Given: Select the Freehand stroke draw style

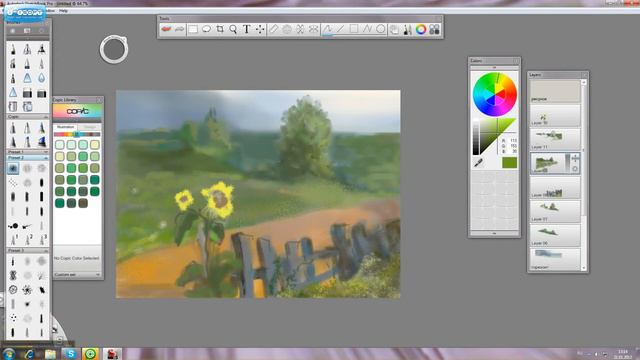Looking at the screenshot, I should point(327,29).
